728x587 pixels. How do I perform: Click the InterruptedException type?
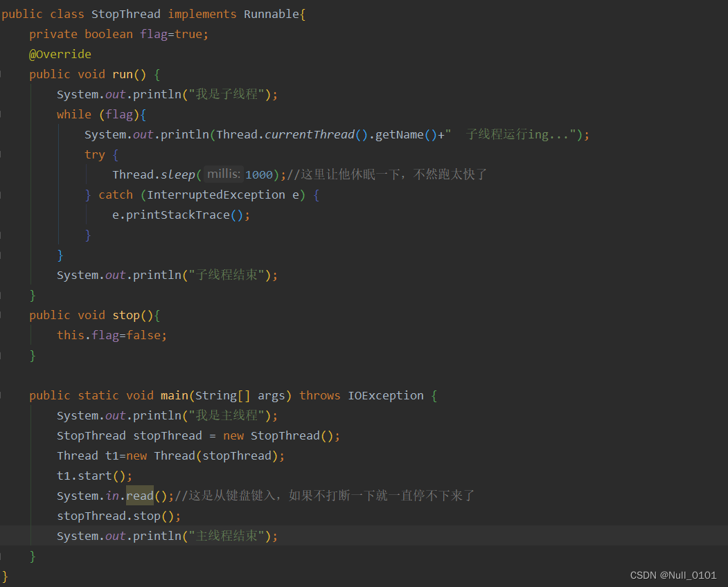click(216, 195)
